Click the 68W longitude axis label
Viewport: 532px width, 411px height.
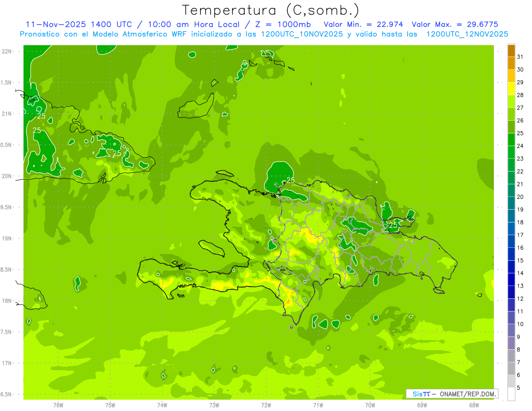[x=474, y=405]
